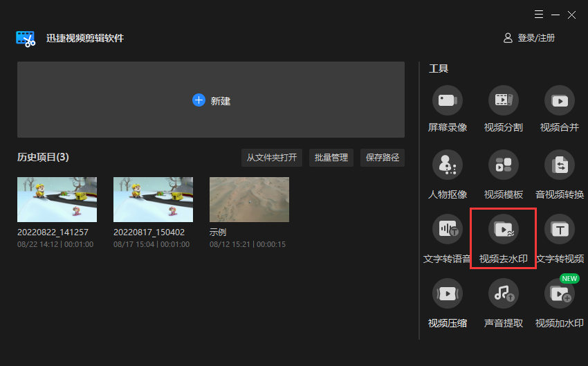Viewport: 588px width, 366px height.
Task: Select the 视频加水印 add watermark tool
Action: click(x=559, y=294)
